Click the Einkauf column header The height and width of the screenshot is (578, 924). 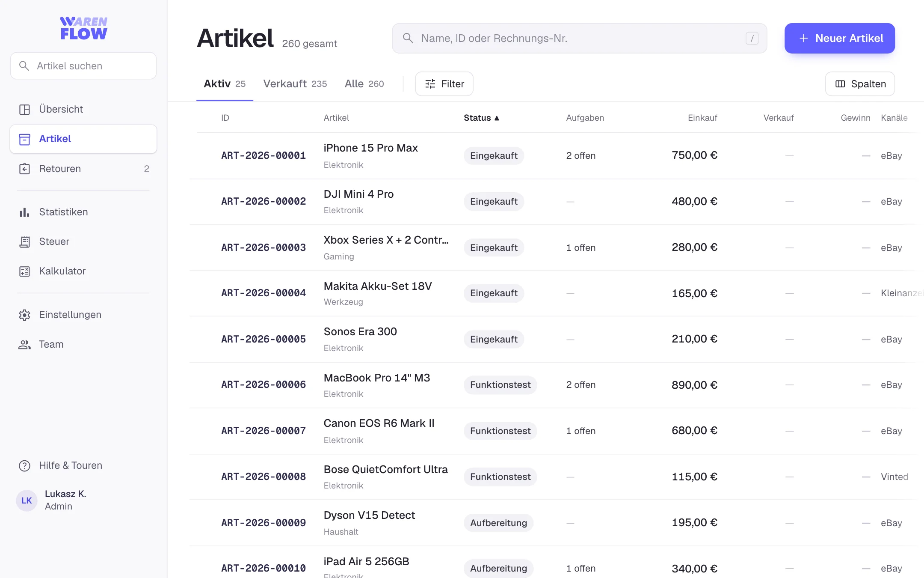coord(702,118)
